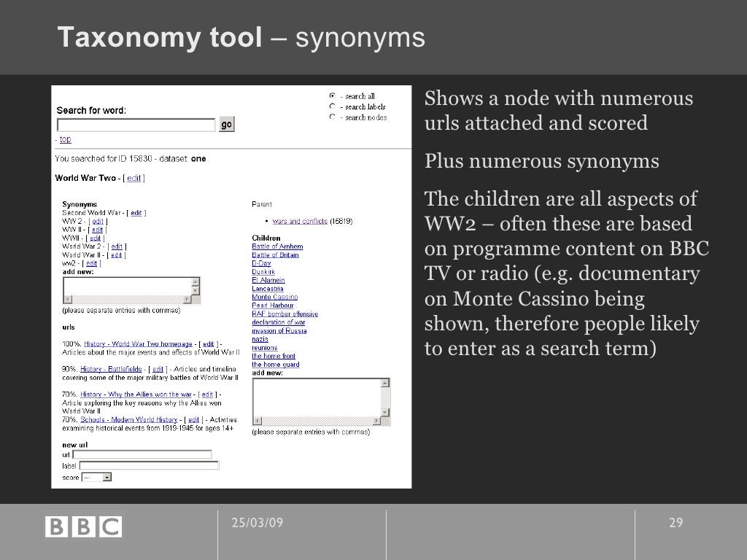Open 'History - Battlefields' link
The height and width of the screenshot is (560, 747).
coord(111,369)
